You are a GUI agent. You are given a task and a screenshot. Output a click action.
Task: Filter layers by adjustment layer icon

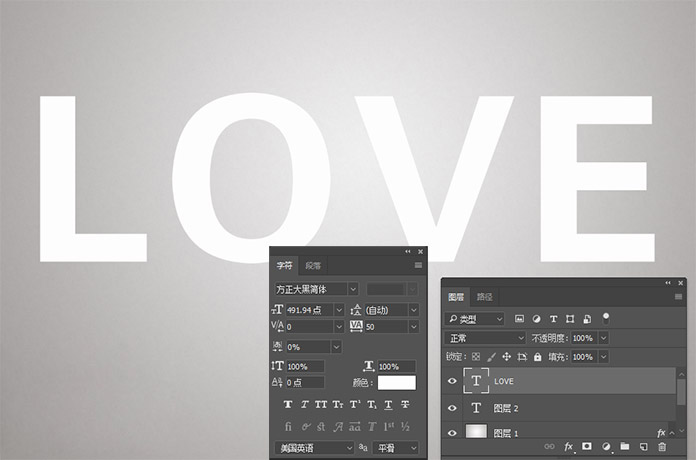pos(537,319)
